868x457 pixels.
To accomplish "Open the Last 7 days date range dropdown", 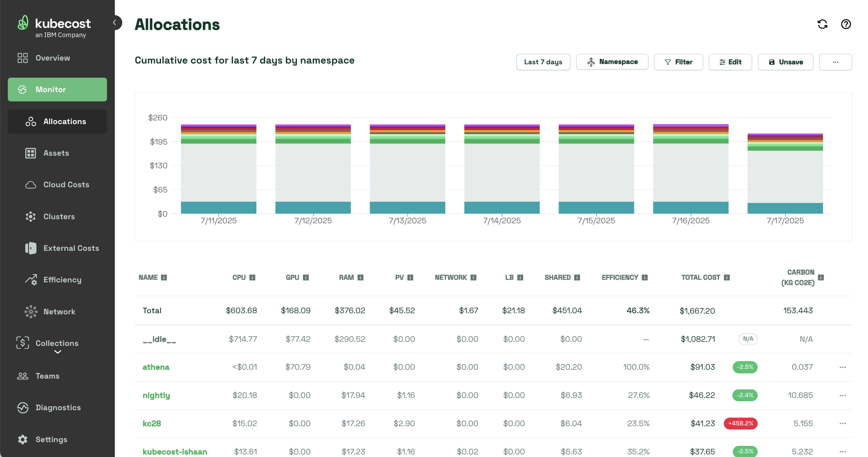I will click(543, 62).
